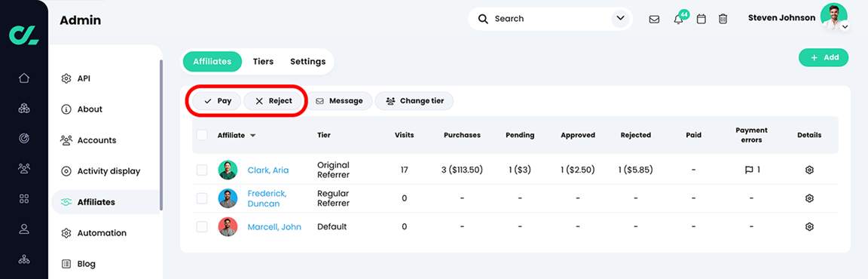Click the Reject button
Image resolution: width=868 pixels, height=279 pixels.
272,101
